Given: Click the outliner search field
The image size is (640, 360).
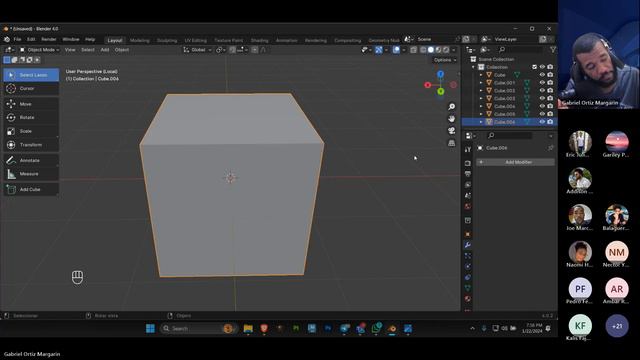Looking at the screenshot, I should (521, 50).
